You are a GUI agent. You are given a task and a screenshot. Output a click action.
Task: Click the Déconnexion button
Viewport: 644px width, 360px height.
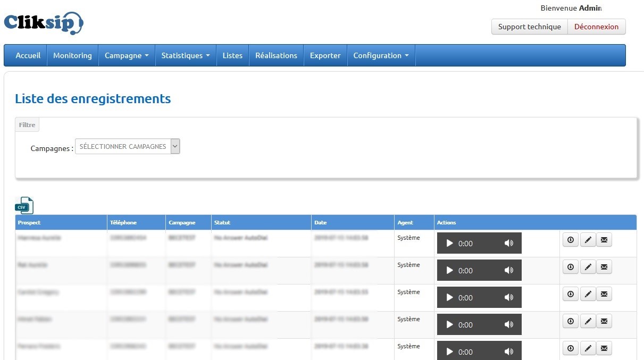(x=596, y=27)
